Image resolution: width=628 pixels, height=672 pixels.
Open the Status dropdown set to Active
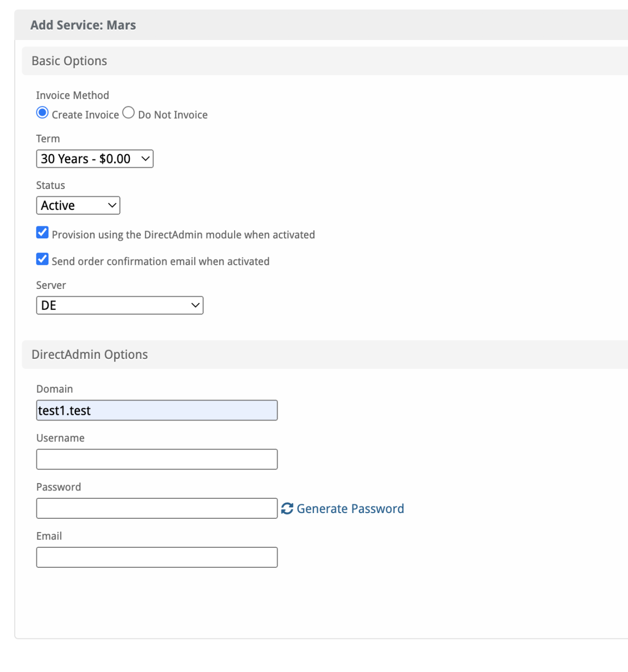coord(78,205)
